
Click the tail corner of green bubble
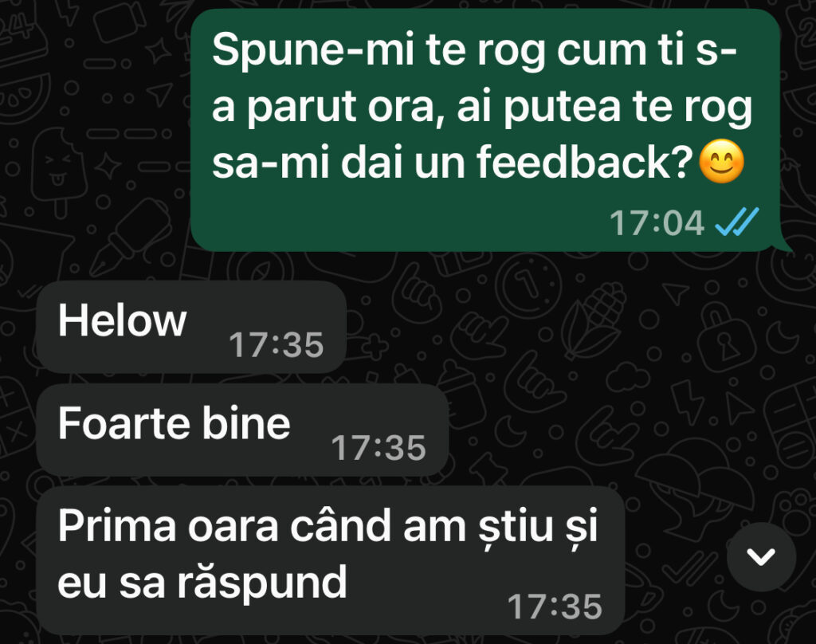tap(785, 245)
